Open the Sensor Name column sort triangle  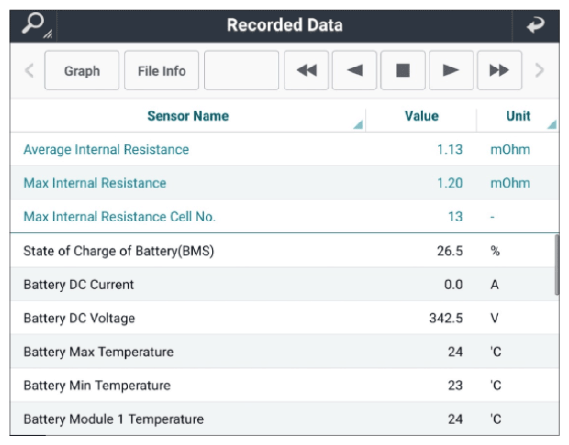[x=358, y=125]
